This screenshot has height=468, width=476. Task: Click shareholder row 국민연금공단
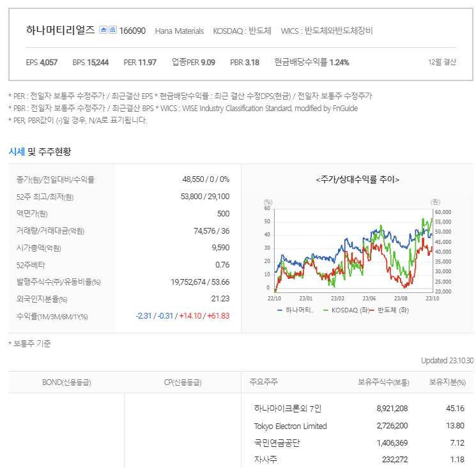pos(277,443)
